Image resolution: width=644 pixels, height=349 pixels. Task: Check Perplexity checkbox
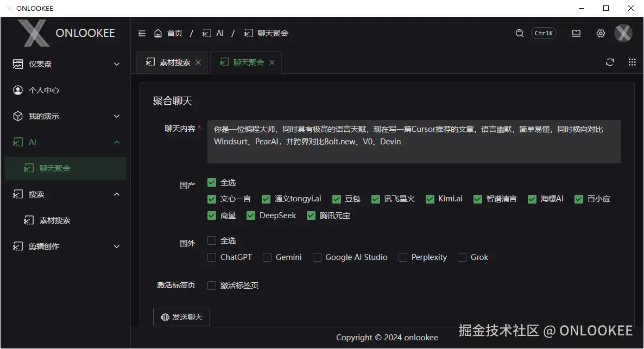[403, 257]
